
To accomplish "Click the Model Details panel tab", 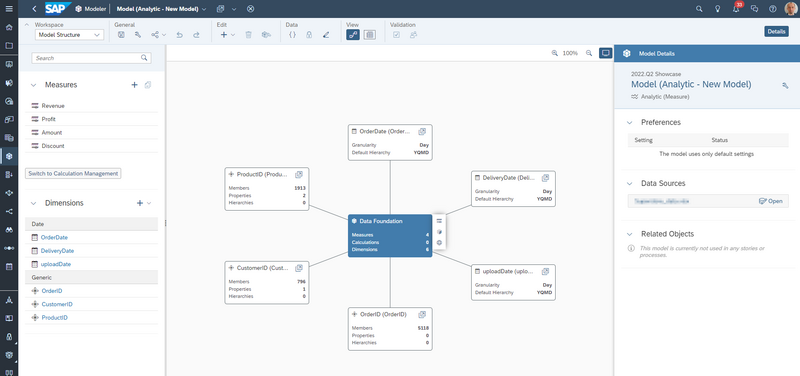I will (707, 53).
